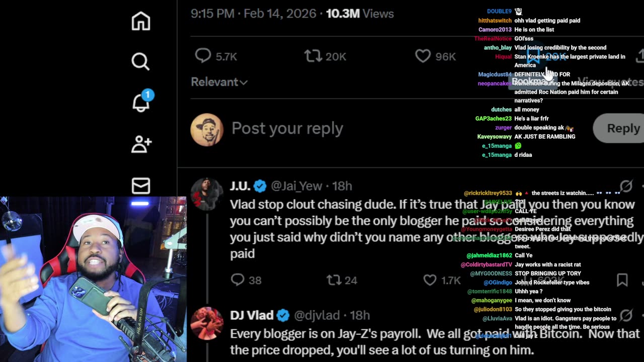The image size is (644, 362).
Task: Like the main post with 96K likes
Action: (x=423, y=56)
